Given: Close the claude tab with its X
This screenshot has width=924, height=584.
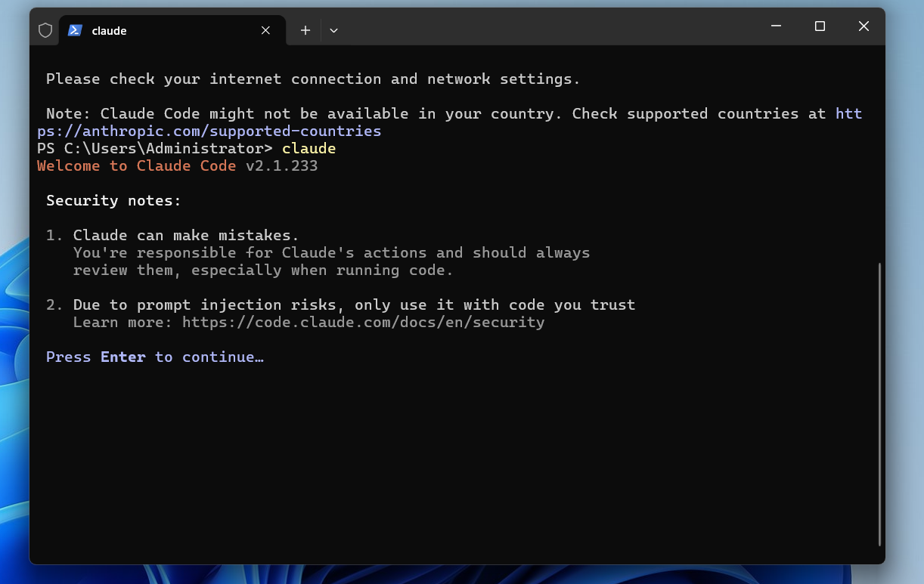Looking at the screenshot, I should point(265,30).
